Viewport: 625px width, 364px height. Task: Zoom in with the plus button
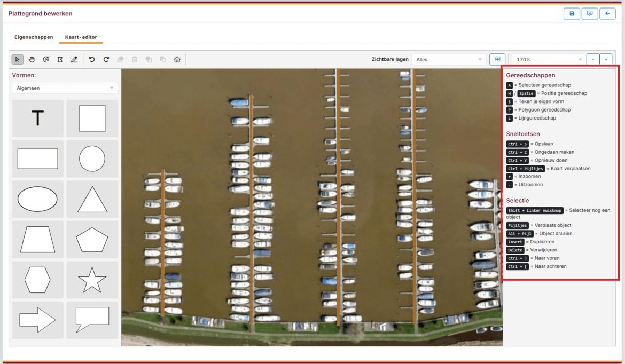pyautogui.click(x=606, y=59)
